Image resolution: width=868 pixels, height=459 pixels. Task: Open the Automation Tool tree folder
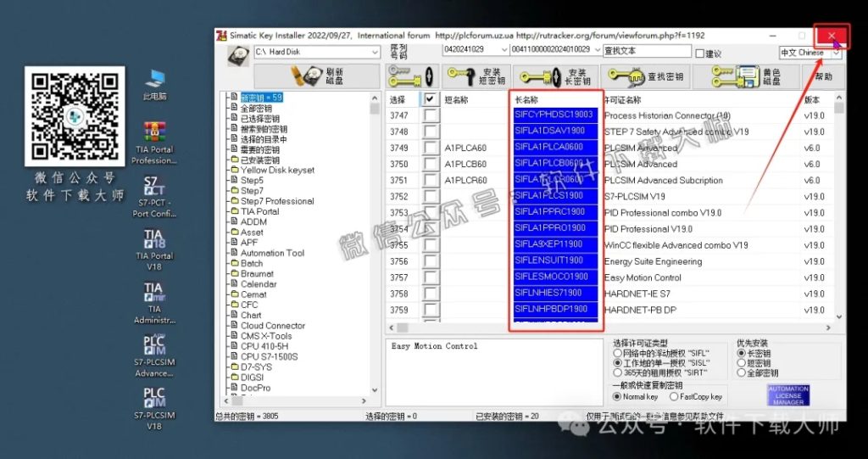(x=272, y=253)
